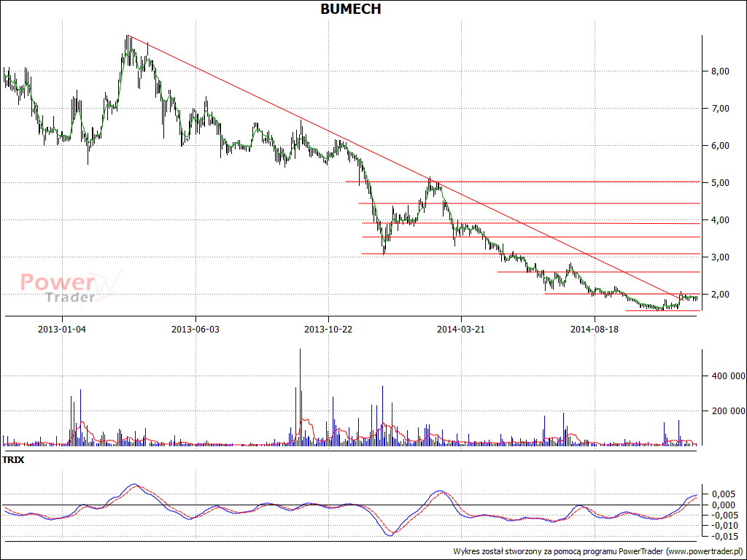Click the TRIX indicator label
This screenshot has height=560, width=747.
tap(13, 460)
